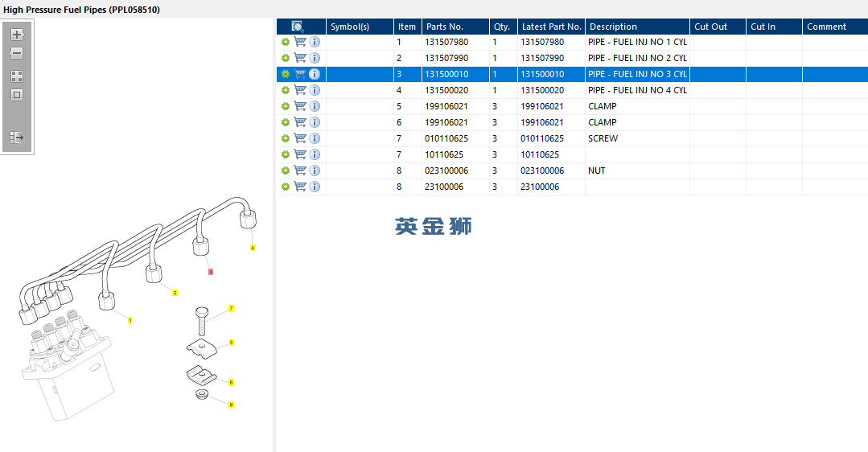
Task: Open info for highlighted part 131500010
Action: point(315,74)
